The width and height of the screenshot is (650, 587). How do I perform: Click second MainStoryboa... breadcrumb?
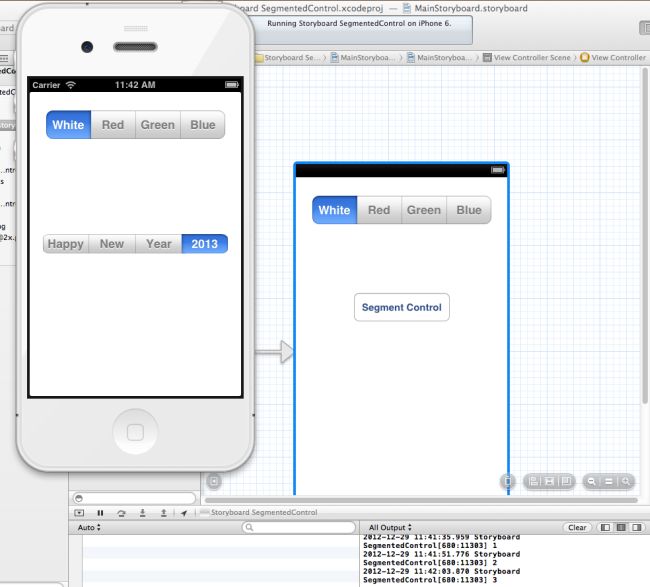click(x=440, y=58)
